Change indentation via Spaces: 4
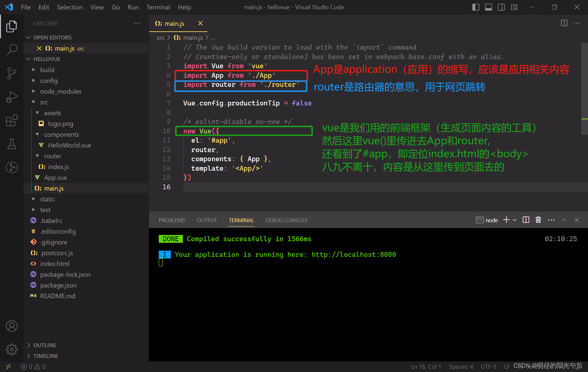The image size is (588, 372). point(461,367)
